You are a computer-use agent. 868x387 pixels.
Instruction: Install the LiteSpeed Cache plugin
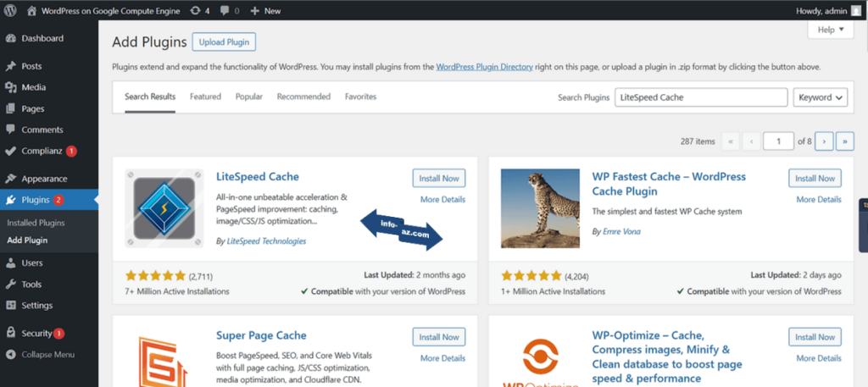(438, 178)
